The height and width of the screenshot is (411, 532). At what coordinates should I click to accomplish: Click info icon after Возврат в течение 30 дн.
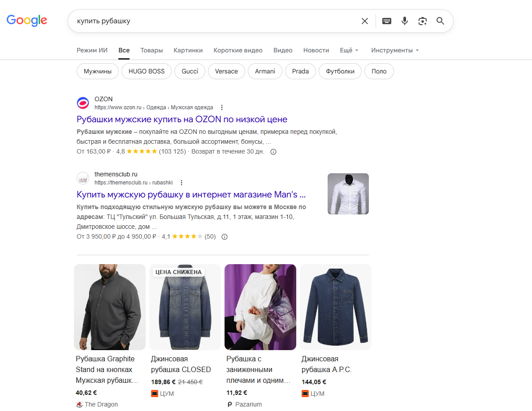point(273,152)
